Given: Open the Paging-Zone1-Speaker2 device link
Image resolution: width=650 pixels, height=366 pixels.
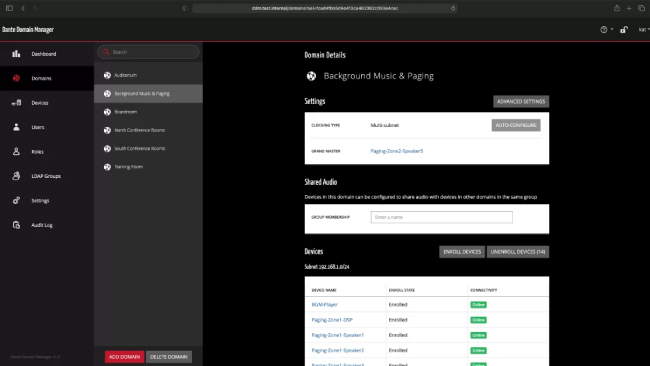Looking at the screenshot, I should tap(337, 350).
